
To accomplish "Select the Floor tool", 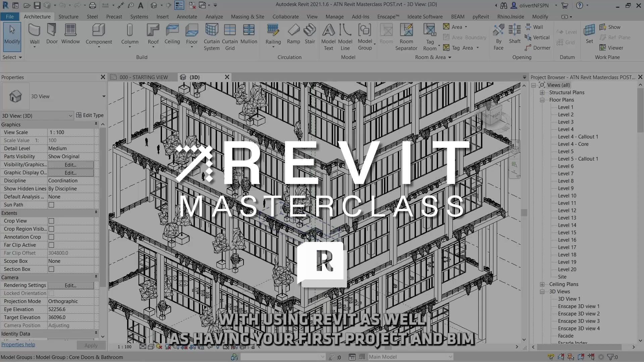I will click(192, 35).
